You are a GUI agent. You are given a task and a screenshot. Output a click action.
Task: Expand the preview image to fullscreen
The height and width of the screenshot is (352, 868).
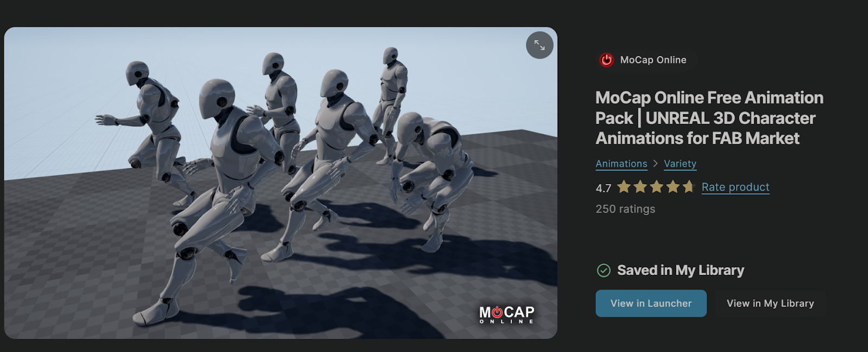point(539,45)
